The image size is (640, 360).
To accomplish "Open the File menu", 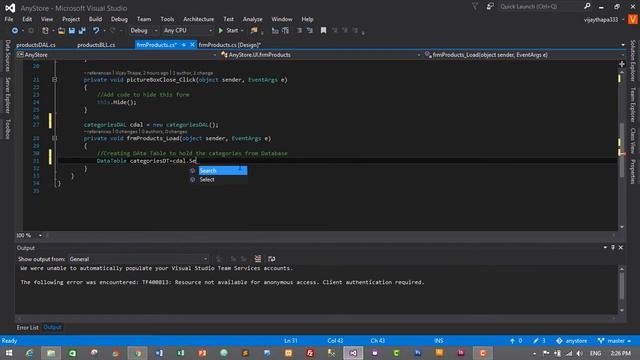I will coord(9,19).
